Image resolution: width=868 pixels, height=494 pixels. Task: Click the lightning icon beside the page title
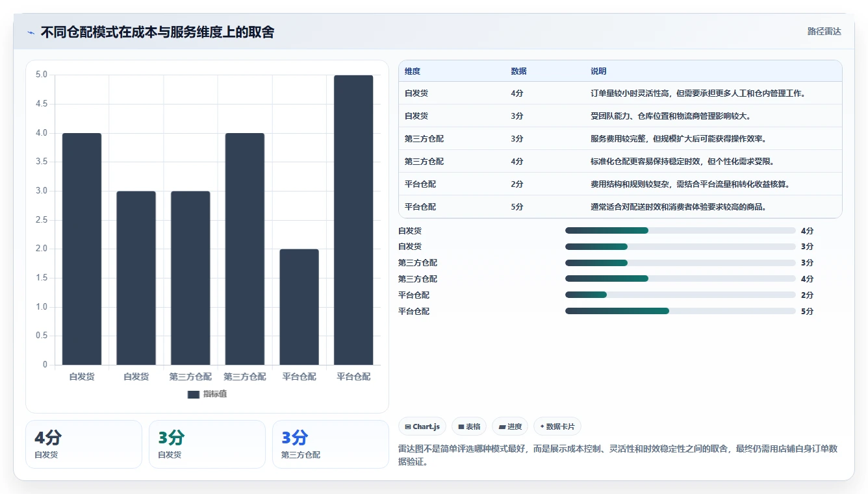tap(31, 32)
